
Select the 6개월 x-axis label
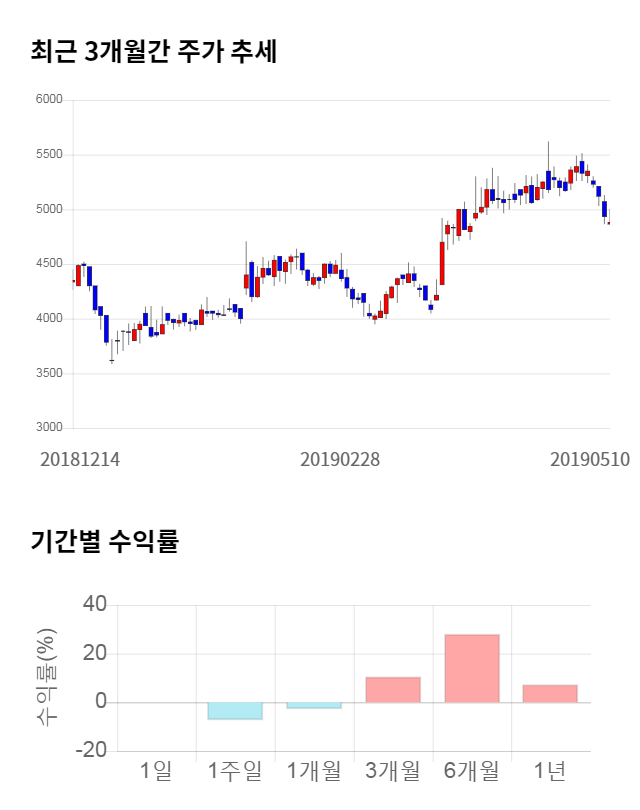[x=471, y=770]
